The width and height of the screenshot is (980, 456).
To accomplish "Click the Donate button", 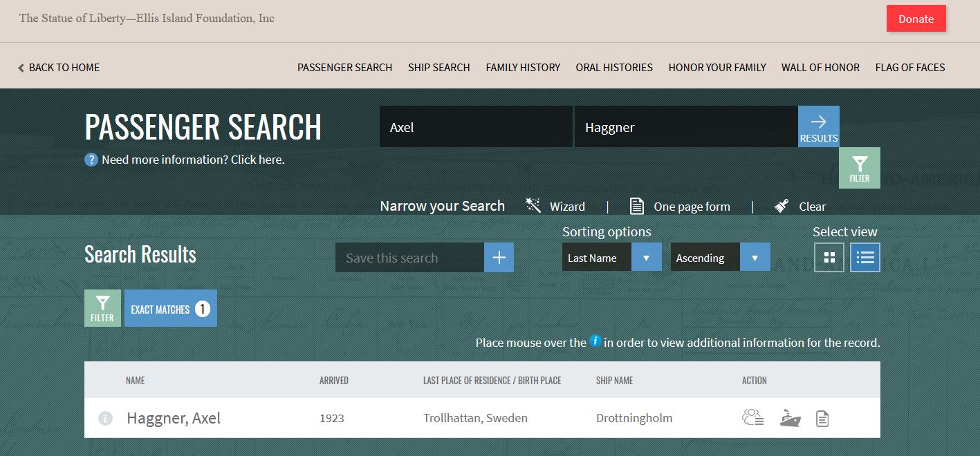I will tap(916, 19).
